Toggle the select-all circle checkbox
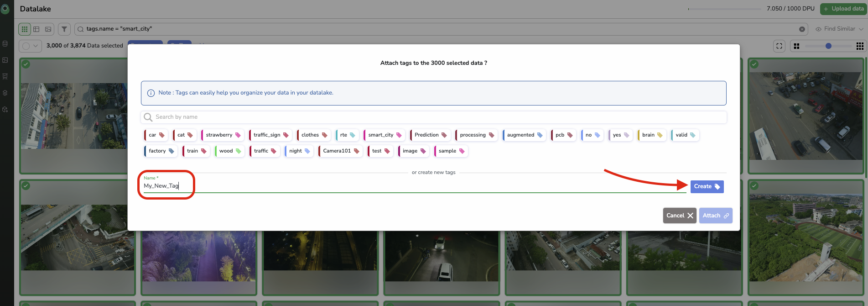The height and width of the screenshot is (306, 868). coord(26,46)
